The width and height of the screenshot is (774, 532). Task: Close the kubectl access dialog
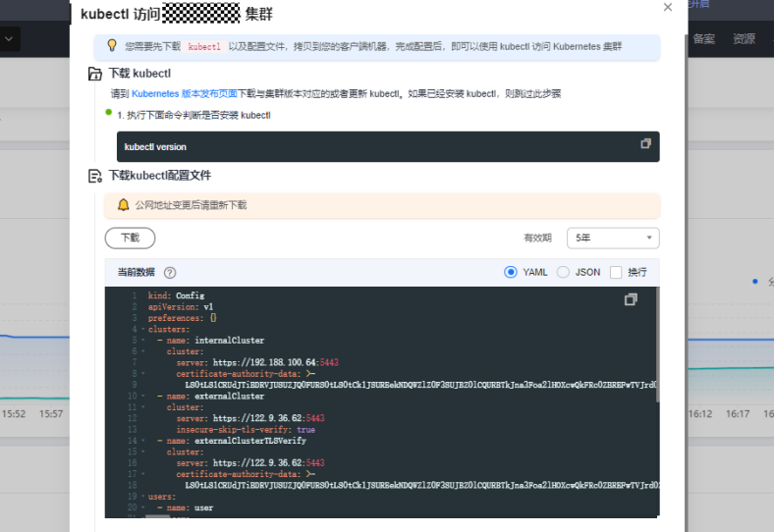(667, 8)
